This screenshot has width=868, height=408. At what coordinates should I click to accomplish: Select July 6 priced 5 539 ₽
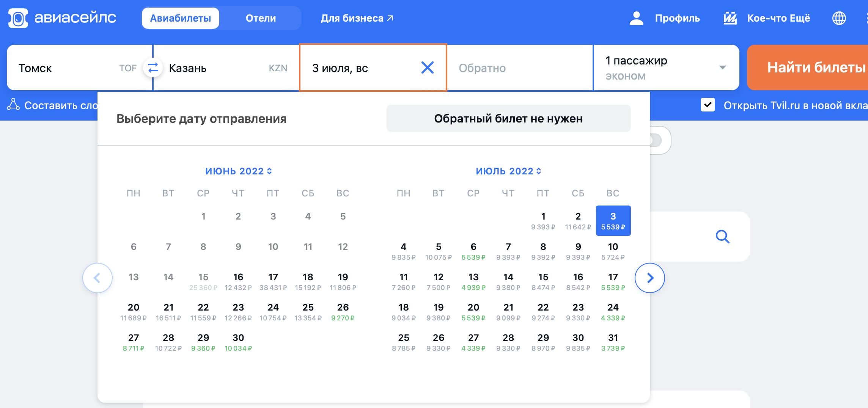(473, 251)
